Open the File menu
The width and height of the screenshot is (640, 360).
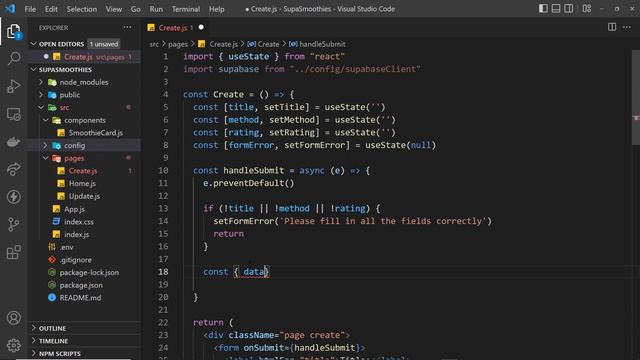tap(30, 9)
